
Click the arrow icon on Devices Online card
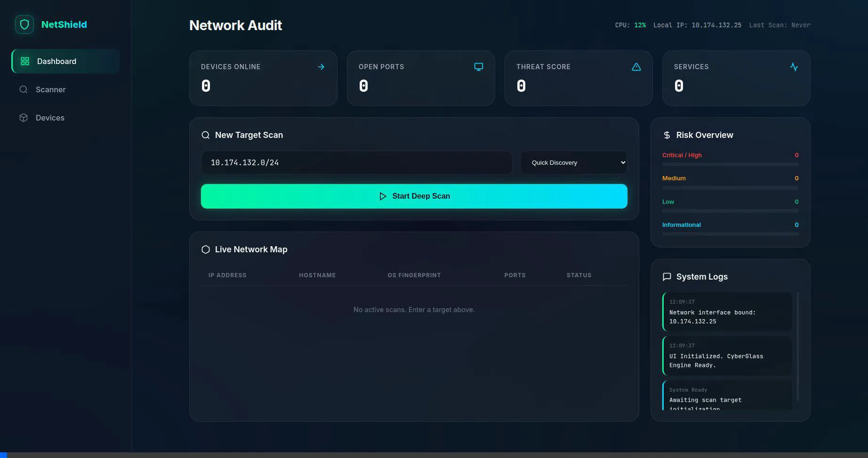coord(321,67)
